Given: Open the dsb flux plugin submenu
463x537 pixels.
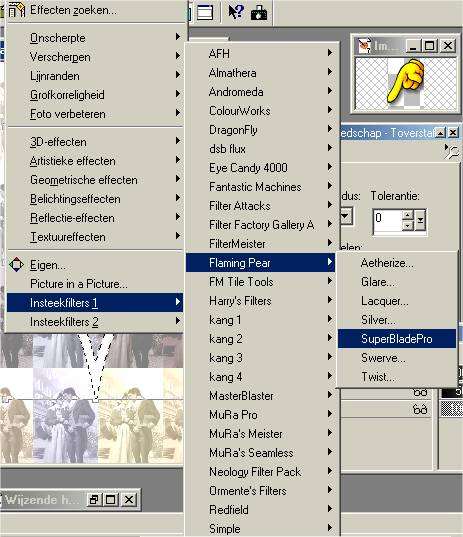Looking at the screenshot, I should [261, 149].
